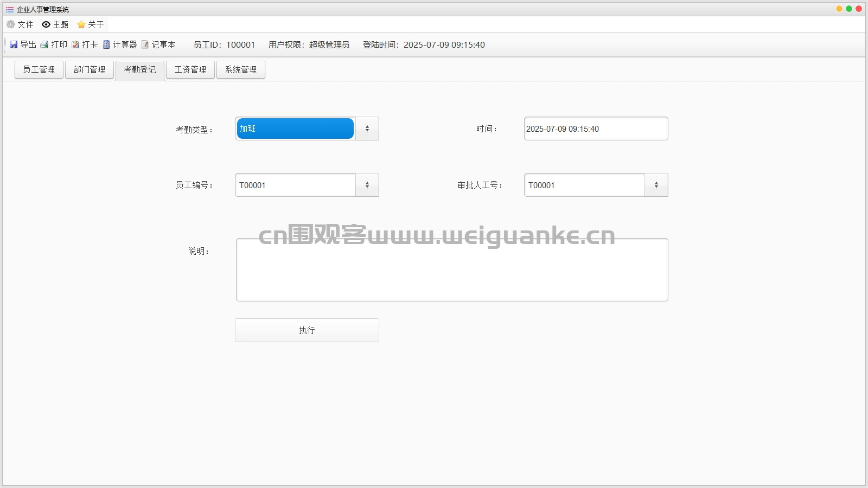Image resolution: width=868 pixels, height=488 pixels.
Task: Open the 打卡 clock-in tool
Action: pos(85,44)
